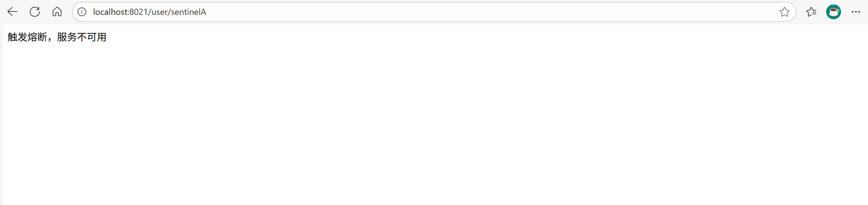The image size is (868, 205).
Task: Select the /user/ segment in address field
Action: coord(159,12)
